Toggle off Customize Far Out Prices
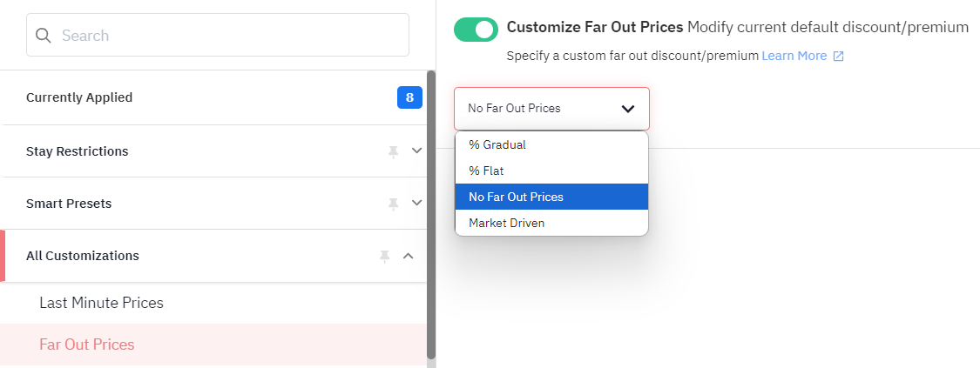980x368 pixels. coord(476,30)
